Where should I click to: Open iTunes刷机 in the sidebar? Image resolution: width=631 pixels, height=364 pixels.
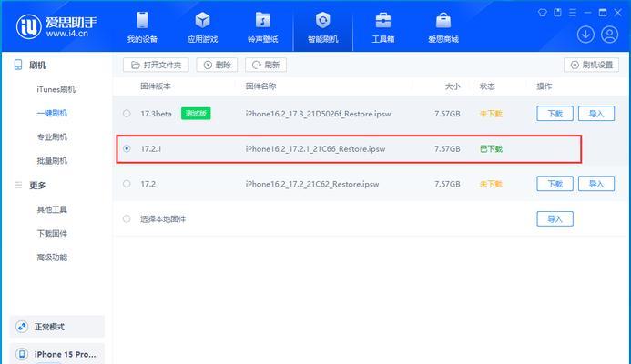click(x=56, y=89)
